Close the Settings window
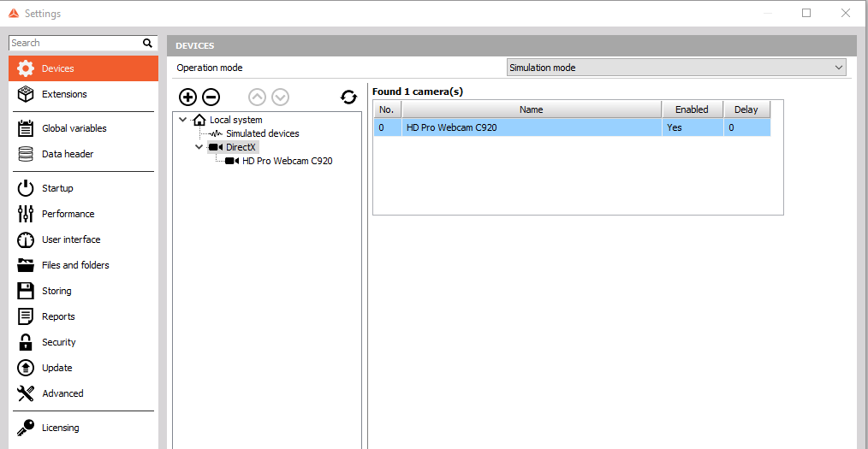Viewport: 868px width, 449px height. (x=845, y=13)
